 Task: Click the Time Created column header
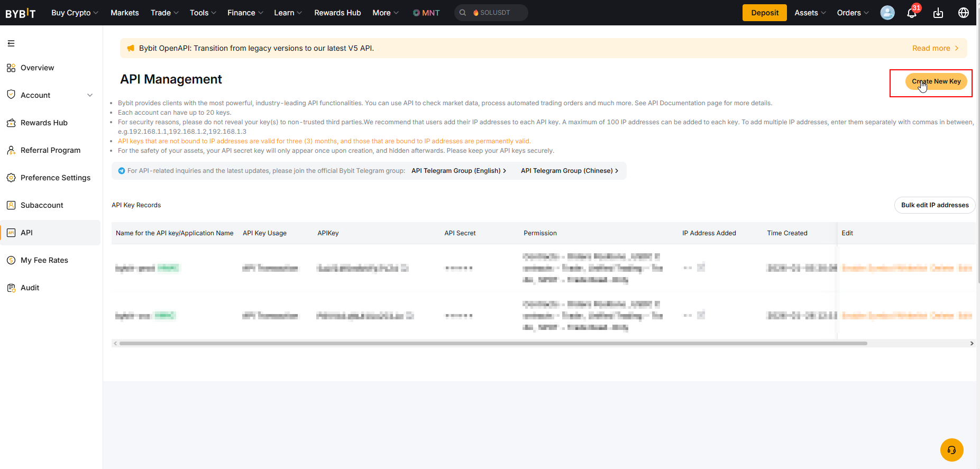pyautogui.click(x=787, y=233)
